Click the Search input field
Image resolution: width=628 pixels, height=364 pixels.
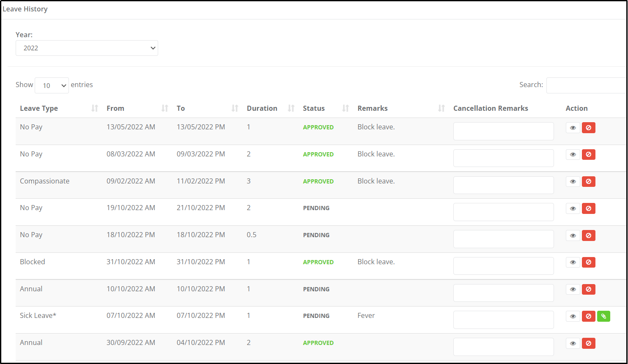[x=587, y=85]
